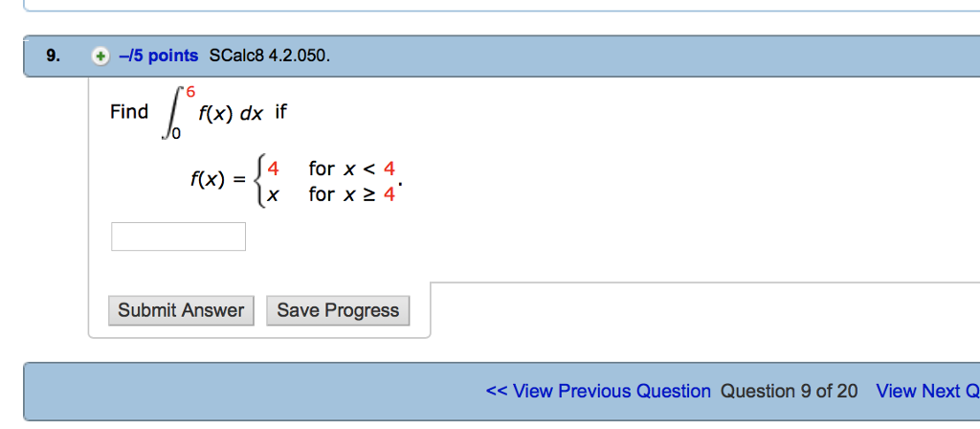Select the integrand f(x) dx text
Image resolution: width=980 pixels, height=429 pixels.
point(230,113)
